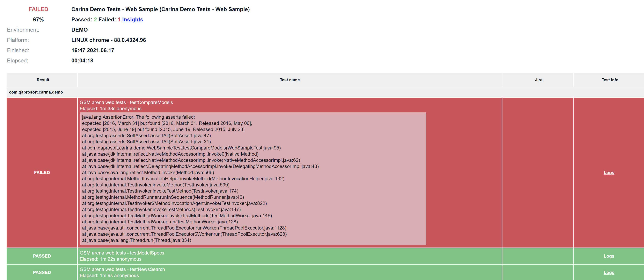Click the testNewsSearch test name

tap(122, 269)
